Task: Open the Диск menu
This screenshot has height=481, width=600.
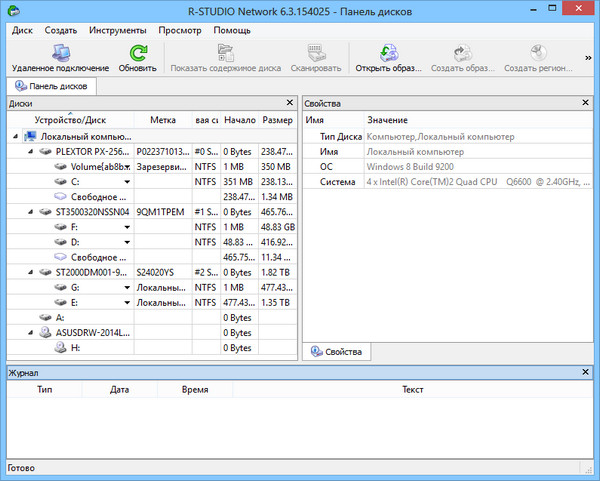Action: point(22,31)
